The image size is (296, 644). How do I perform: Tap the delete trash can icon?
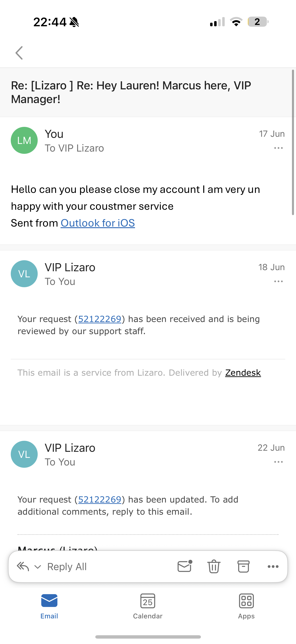click(214, 567)
